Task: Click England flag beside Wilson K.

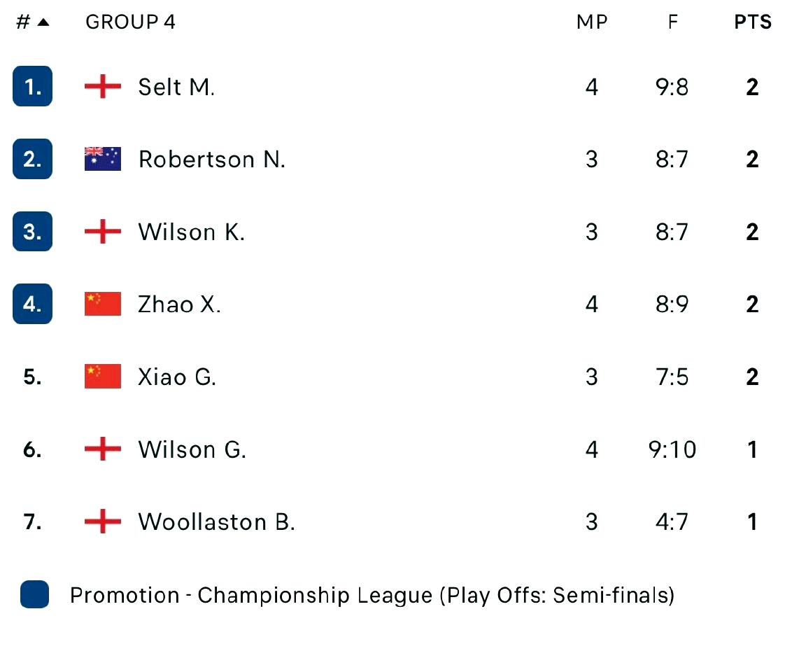Action: click(x=102, y=232)
